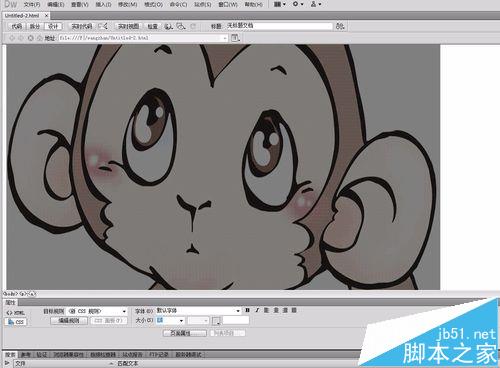Close the Untitled-2.html document tab
Image resolution: width=500 pixels, height=368 pixels.
click(x=46, y=16)
